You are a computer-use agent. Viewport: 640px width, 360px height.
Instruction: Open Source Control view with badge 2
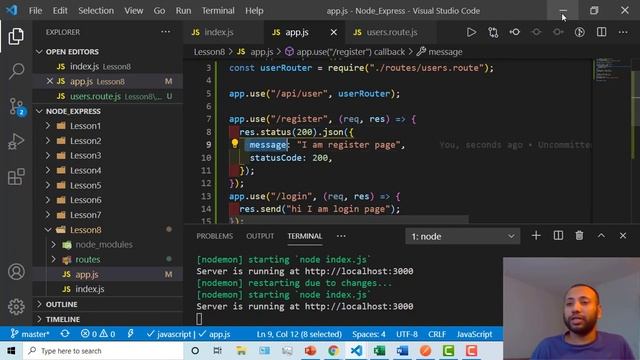coord(17,107)
